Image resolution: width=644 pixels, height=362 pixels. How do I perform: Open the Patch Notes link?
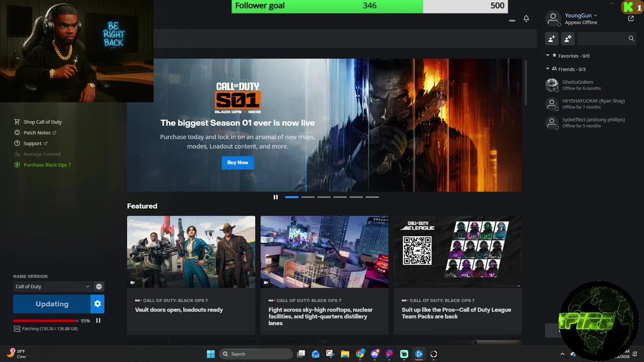point(37,133)
